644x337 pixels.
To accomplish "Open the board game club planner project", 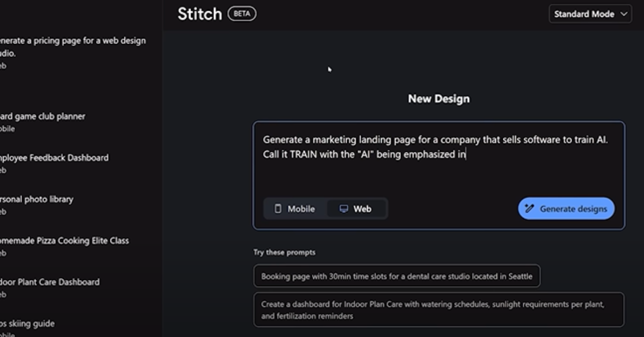I will click(43, 116).
